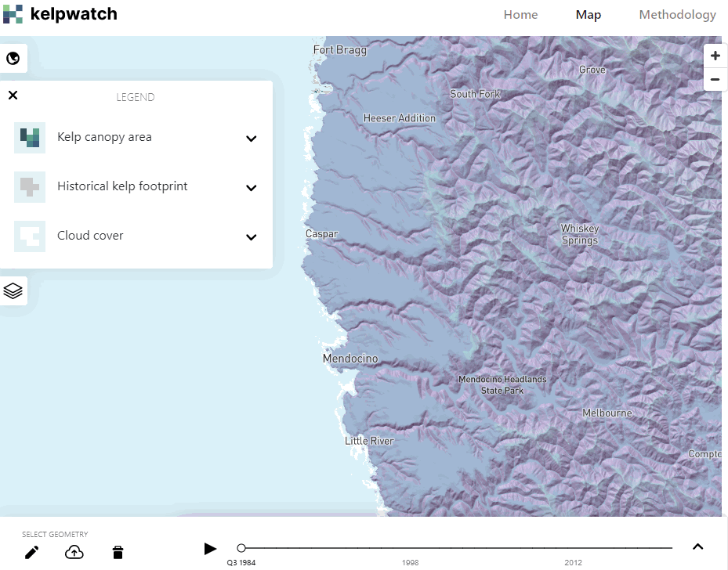Image resolution: width=728 pixels, height=570 pixels.
Task: Go to the Home page
Action: tap(520, 14)
